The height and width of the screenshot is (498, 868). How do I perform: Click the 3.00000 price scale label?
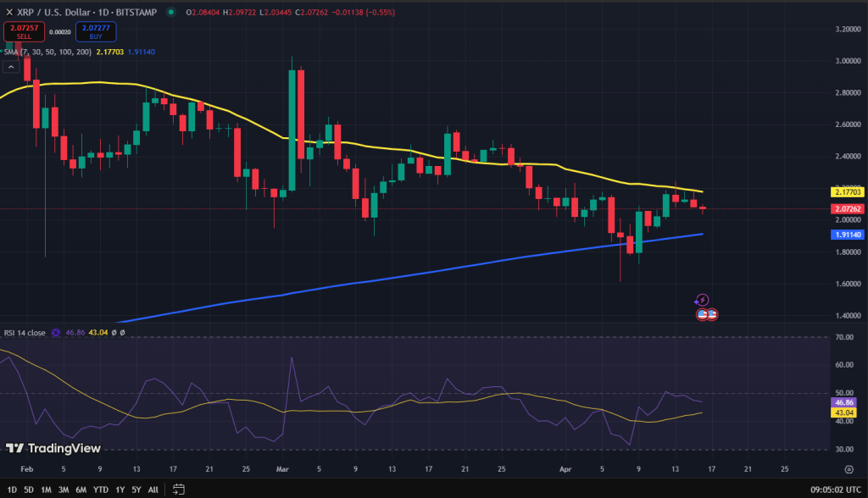tap(848, 61)
